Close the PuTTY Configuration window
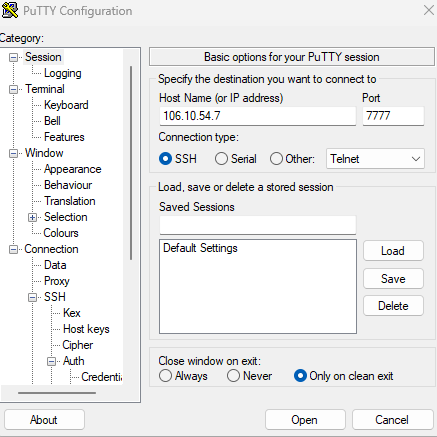 coord(429,10)
